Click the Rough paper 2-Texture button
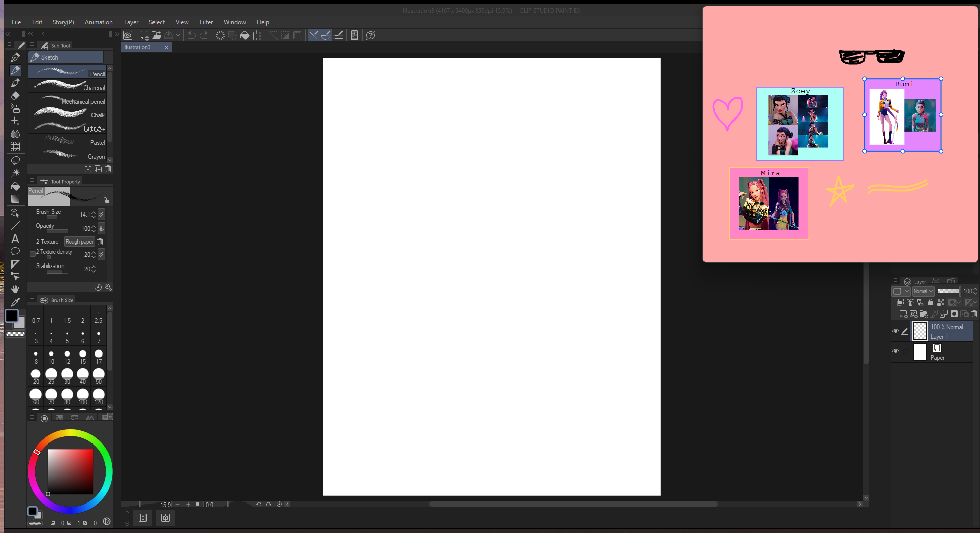 tap(79, 242)
